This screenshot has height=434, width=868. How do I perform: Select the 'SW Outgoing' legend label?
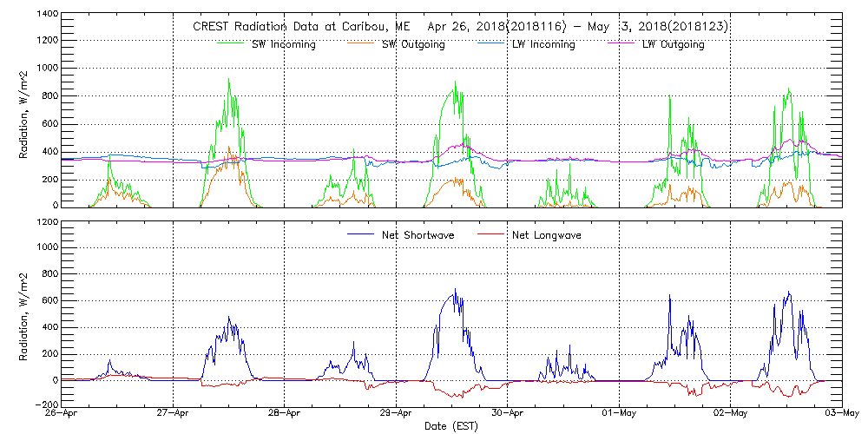pyautogui.click(x=413, y=44)
